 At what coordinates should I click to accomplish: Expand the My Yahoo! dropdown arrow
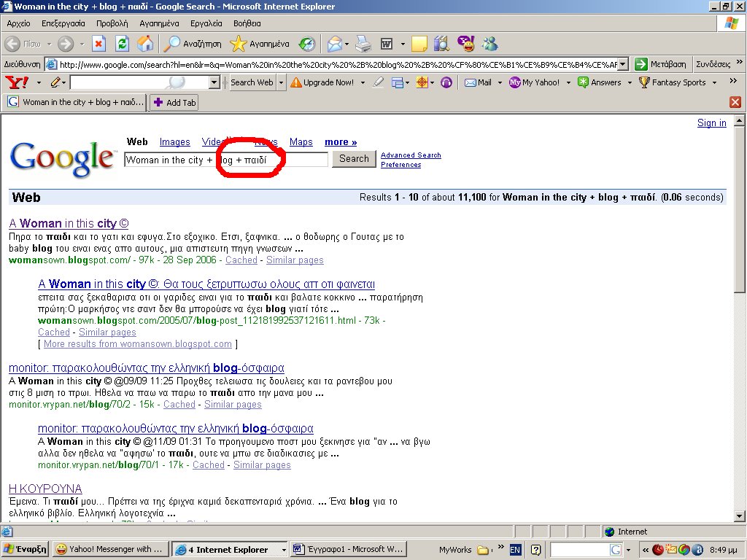click(x=568, y=83)
